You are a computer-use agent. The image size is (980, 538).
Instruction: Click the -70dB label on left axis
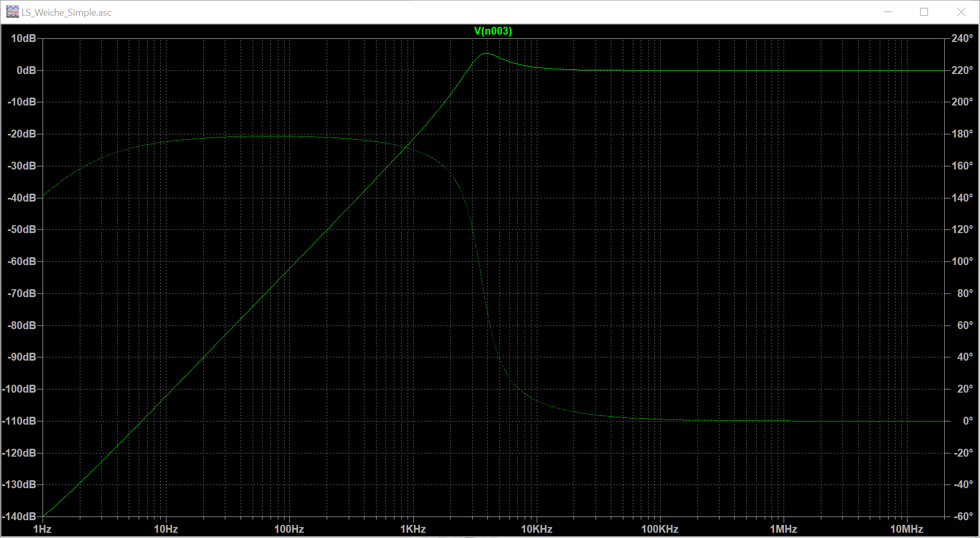point(22,293)
